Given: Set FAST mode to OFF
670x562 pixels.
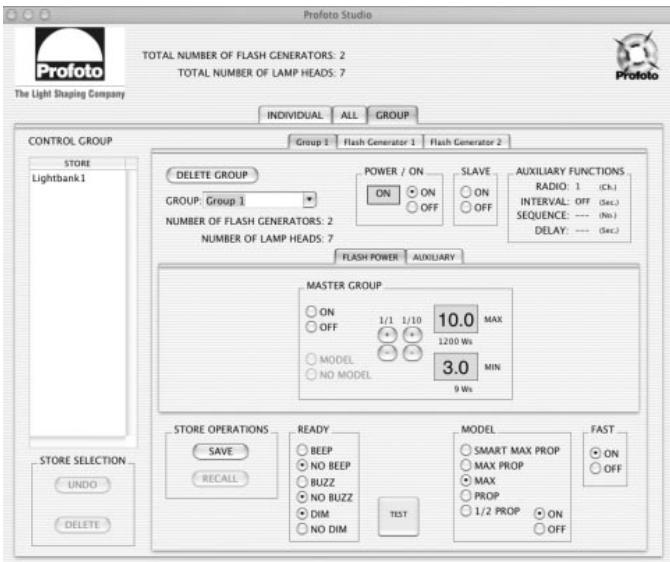Looking at the screenshot, I should (x=598, y=468).
